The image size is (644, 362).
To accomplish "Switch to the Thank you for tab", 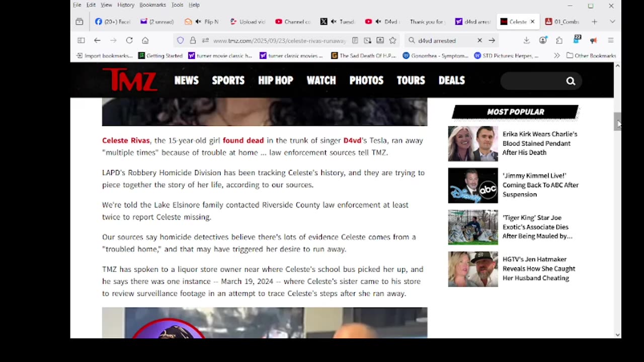I will point(427,22).
